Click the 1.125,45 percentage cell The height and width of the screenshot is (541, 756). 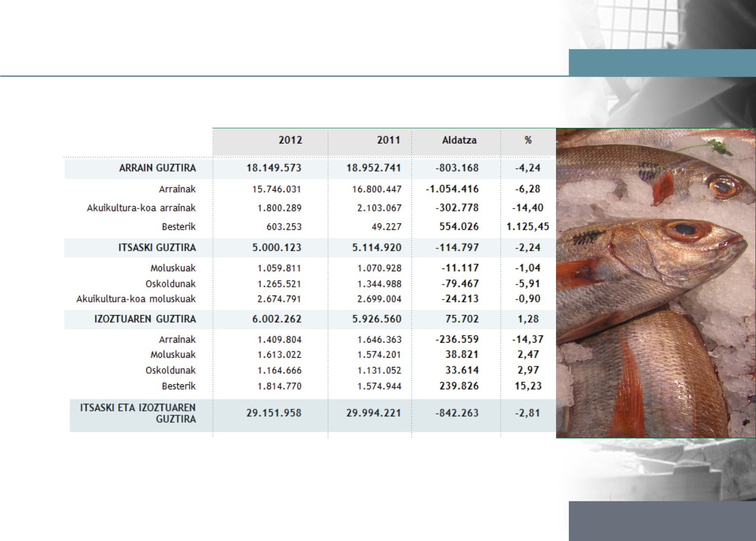[528, 226]
